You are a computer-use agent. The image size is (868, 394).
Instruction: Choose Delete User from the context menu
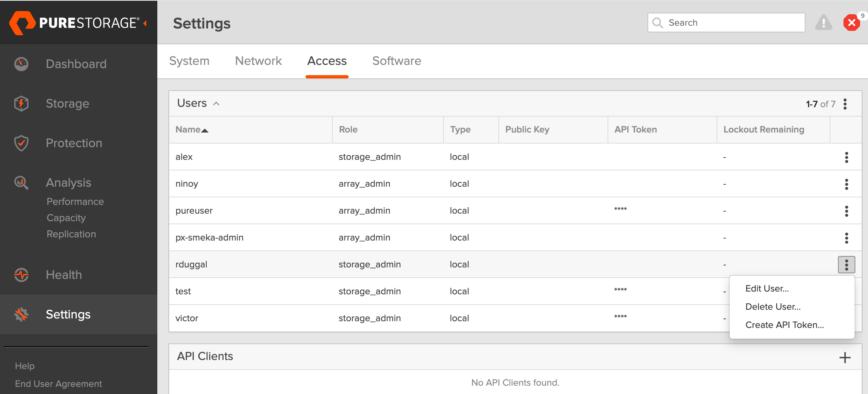(773, 307)
